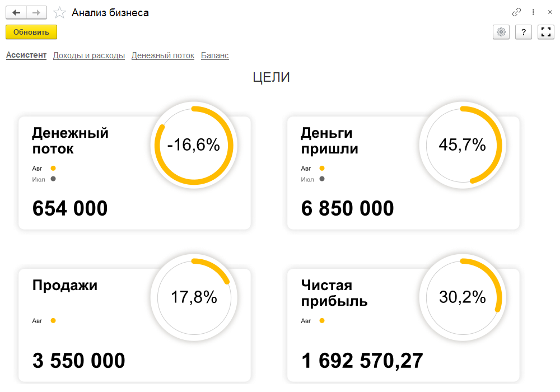Select the Продажи goal card title
Image resolution: width=560 pixels, height=392 pixels.
click(65, 285)
